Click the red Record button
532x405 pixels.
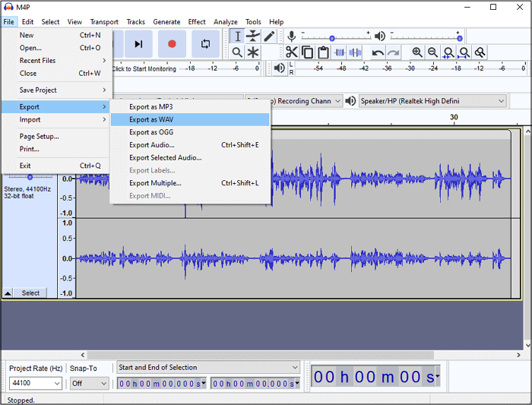pyautogui.click(x=172, y=44)
